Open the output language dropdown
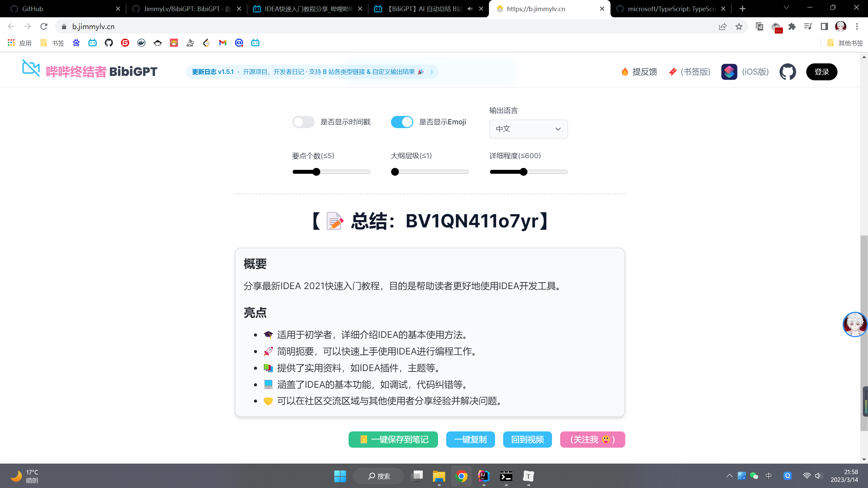This screenshot has width=868, height=488. [x=528, y=129]
